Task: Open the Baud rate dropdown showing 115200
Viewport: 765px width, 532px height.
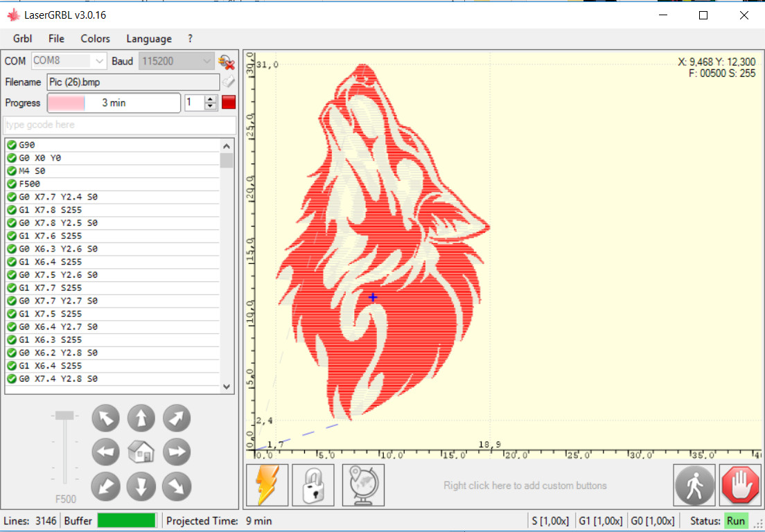Action: [x=176, y=62]
